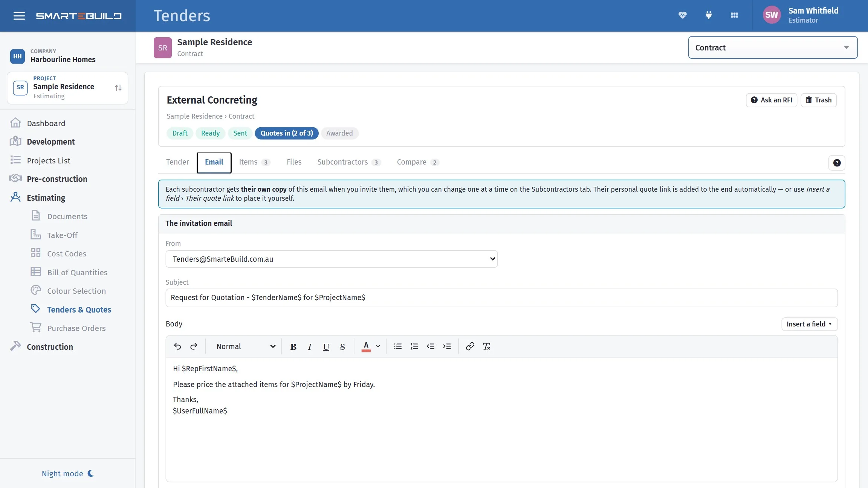This screenshot has height=488, width=868.
Task: Open the Normal paragraph style dropdown
Action: tap(246, 346)
